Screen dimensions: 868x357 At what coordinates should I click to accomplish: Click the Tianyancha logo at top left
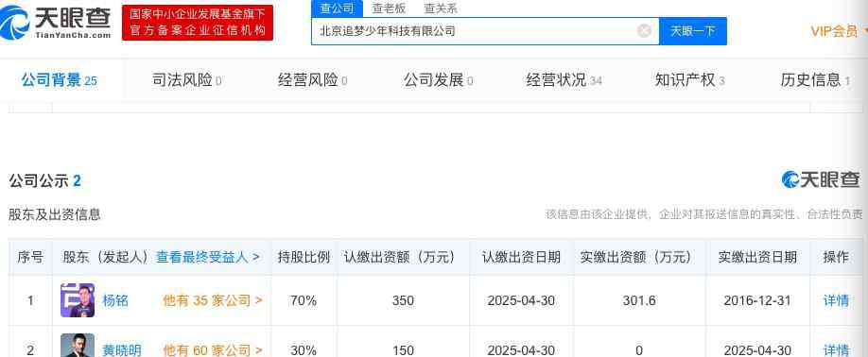[x=56, y=22]
